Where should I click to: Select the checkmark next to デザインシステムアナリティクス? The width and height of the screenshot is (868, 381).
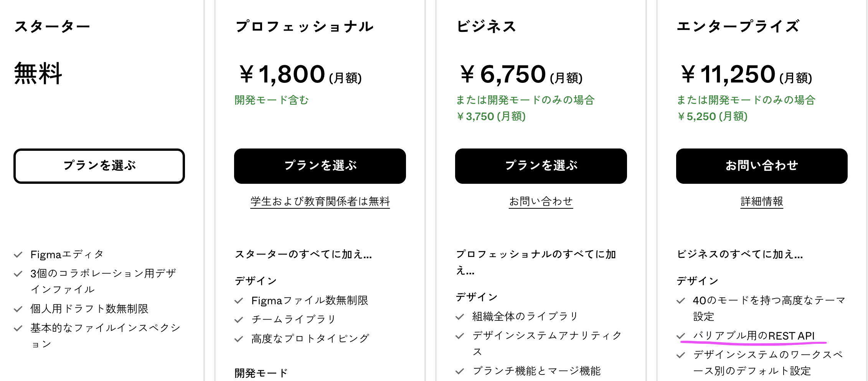pos(459,335)
